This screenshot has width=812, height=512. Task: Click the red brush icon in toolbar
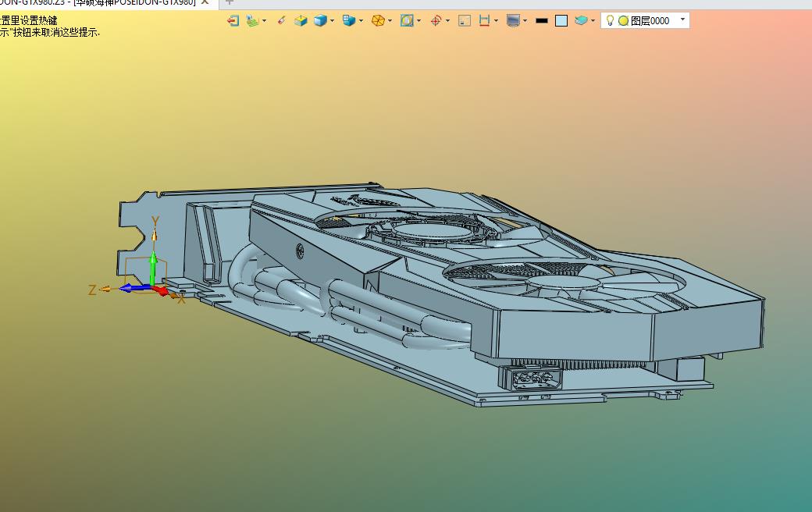(x=281, y=20)
